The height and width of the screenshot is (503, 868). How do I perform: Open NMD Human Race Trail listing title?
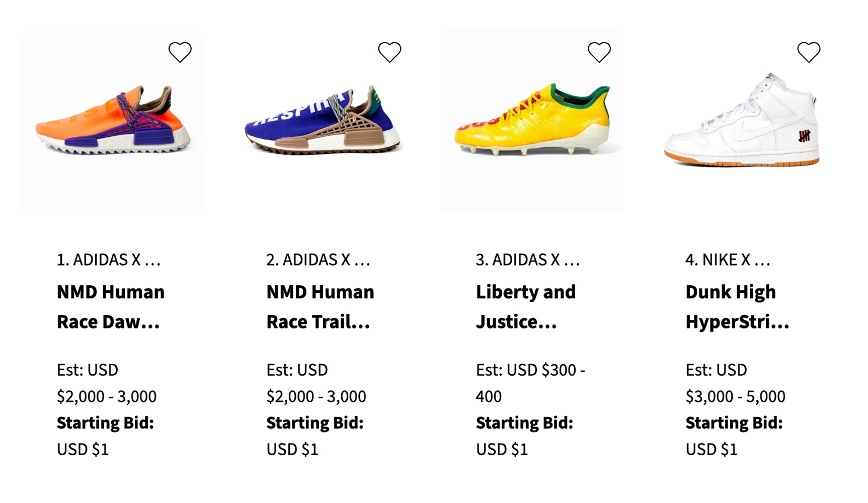tap(320, 306)
